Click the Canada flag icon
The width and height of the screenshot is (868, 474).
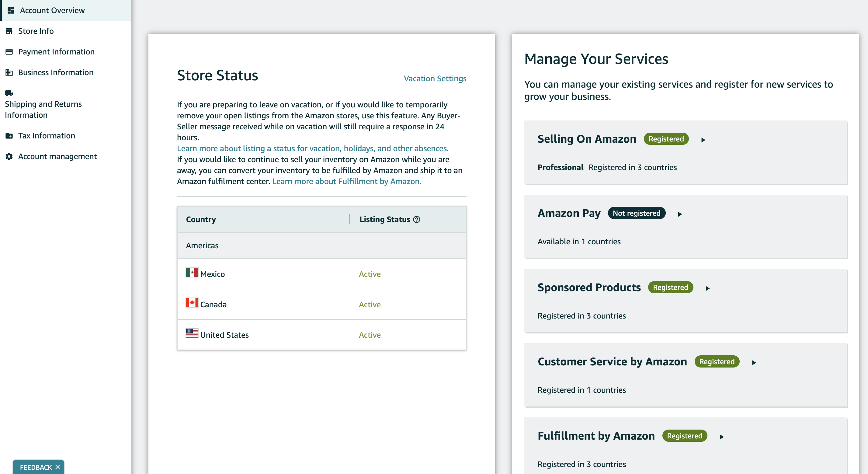point(192,303)
